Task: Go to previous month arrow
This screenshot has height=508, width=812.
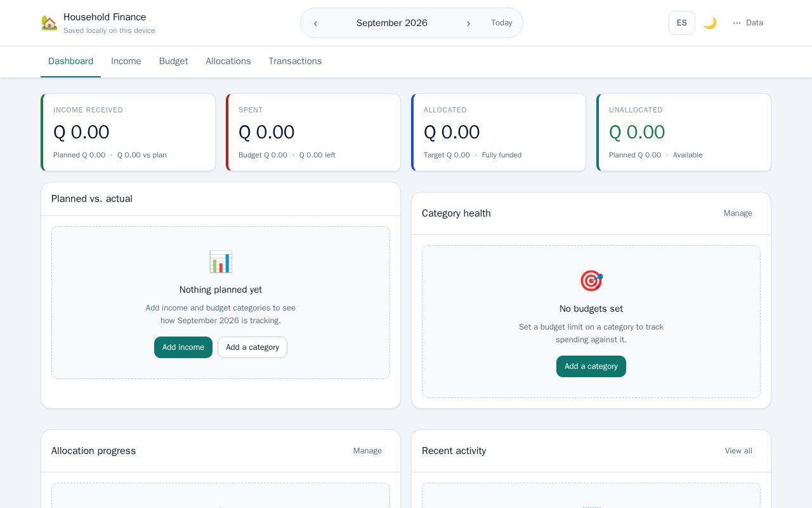Action: [x=315, y=23]
